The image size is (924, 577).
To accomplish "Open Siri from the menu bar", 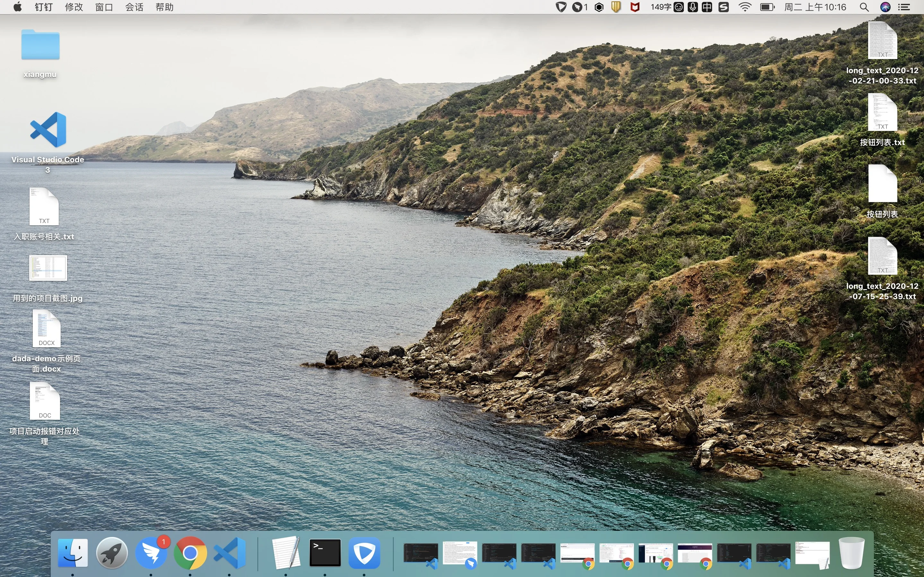I will (x=885, y=7).
